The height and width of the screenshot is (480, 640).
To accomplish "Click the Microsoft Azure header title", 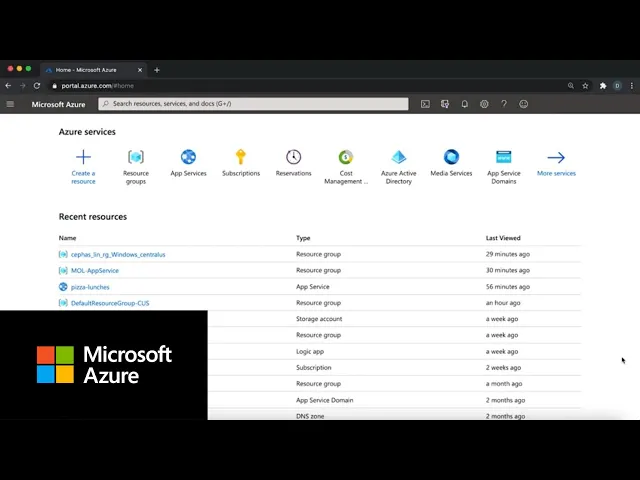I will click(58, 104).
